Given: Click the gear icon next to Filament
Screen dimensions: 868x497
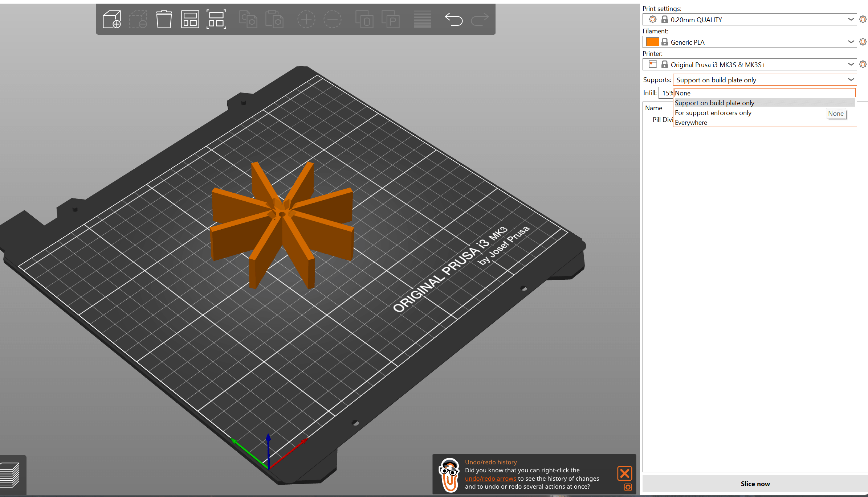Looking at the screenshot, I should [863, 42].
